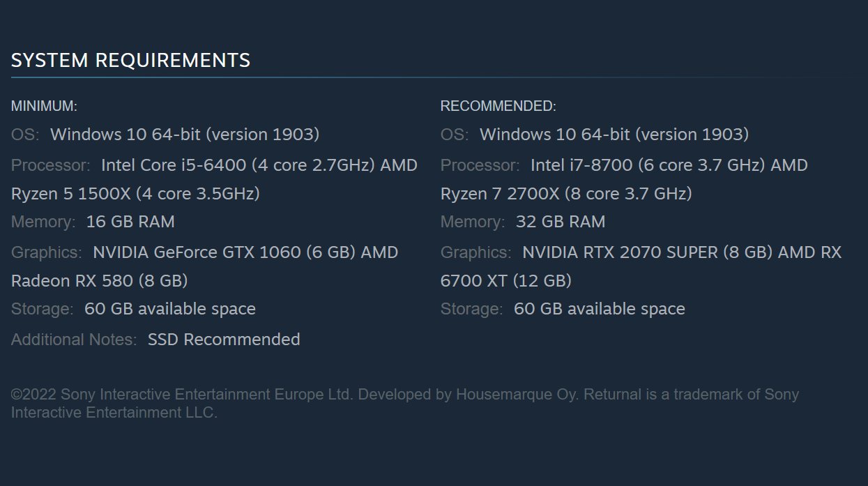Click the "16 GB RAM" memory value

[x=130, y=222]
